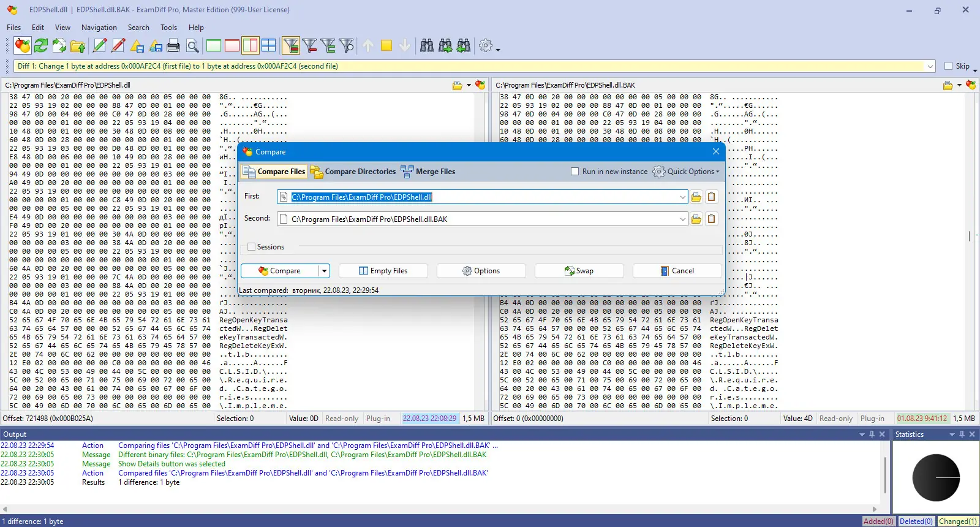Toggle the highlighted filter with red-green lines
Image resolution: width=980 pixels, height=527 pixels.
click(291, 45)
